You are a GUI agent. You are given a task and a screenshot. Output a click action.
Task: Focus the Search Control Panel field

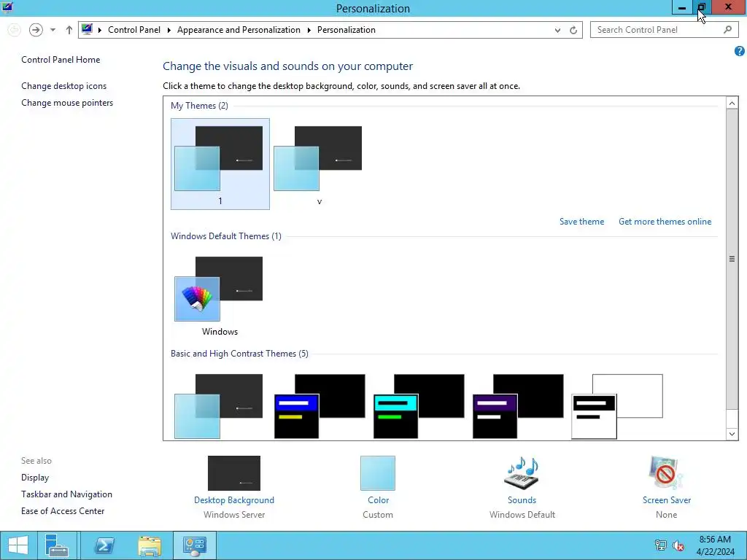[x=665, y=29]
